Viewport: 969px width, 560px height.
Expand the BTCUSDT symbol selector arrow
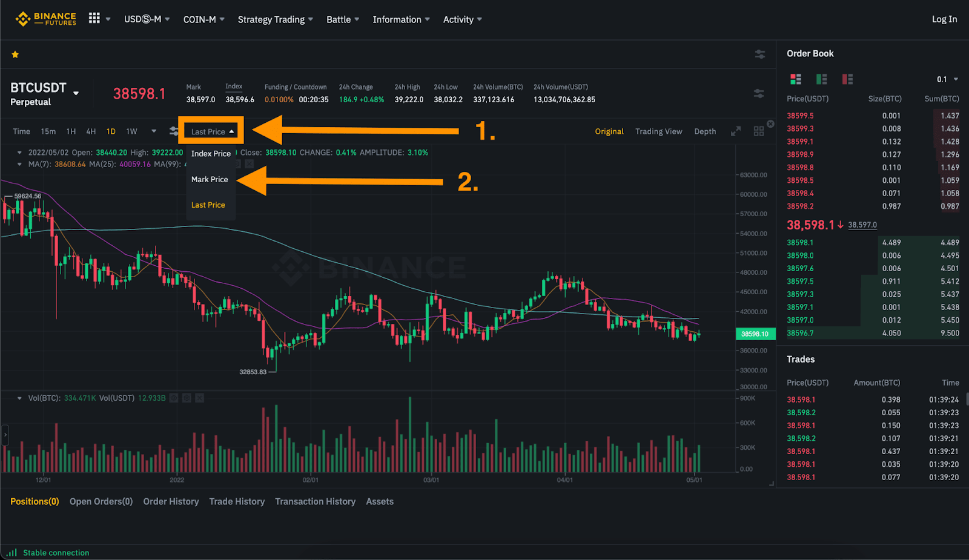76,93
